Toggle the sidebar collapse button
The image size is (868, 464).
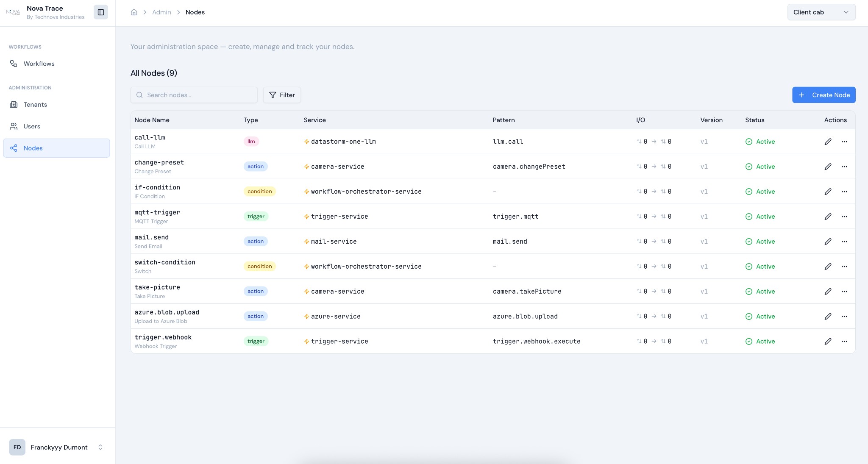tap(101, 12)
